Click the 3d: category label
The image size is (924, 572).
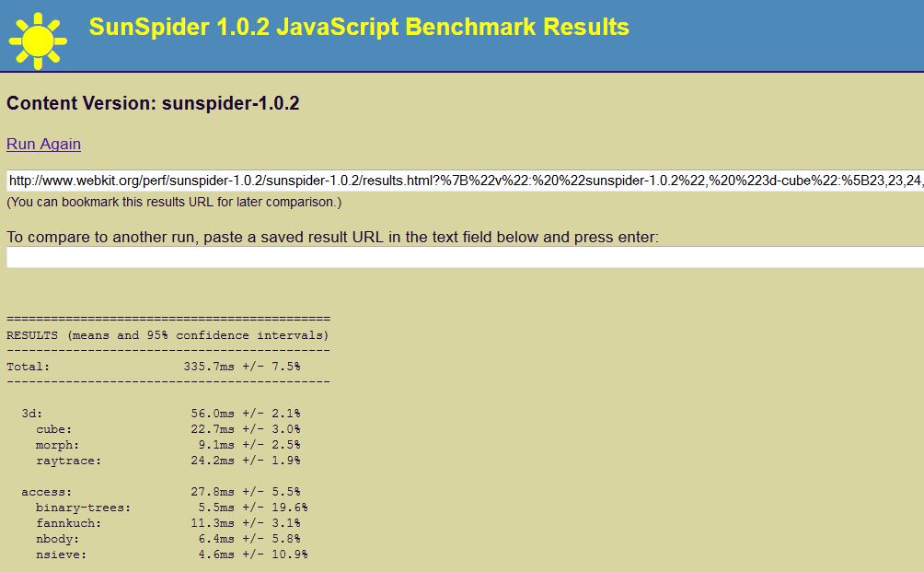[32, 414]
